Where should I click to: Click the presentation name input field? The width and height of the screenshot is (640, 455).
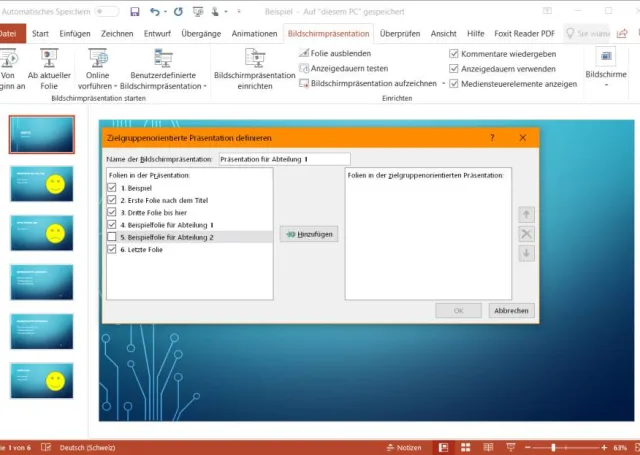(x=284, y=159)
